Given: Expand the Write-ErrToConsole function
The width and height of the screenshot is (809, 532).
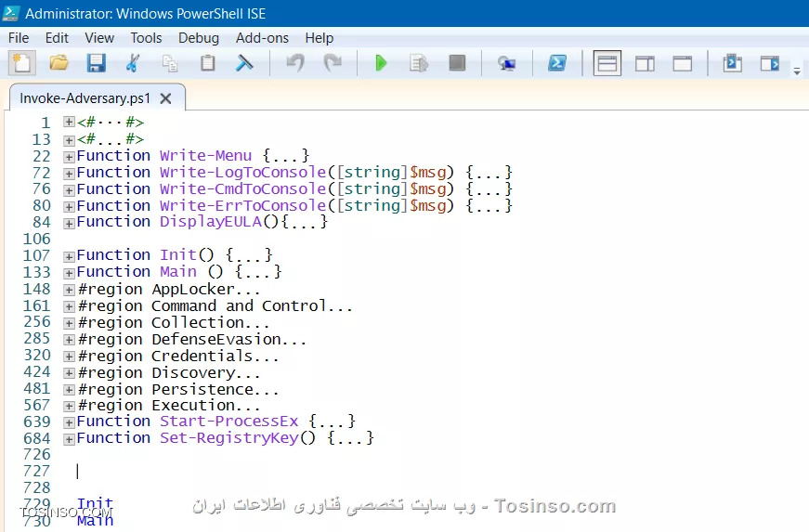Looking at the screenshot, I should 69,206.
